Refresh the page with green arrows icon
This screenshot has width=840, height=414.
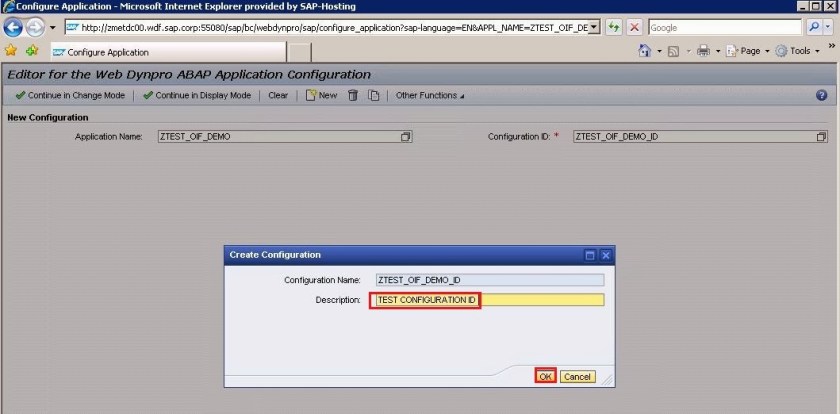(x=613, y=27)
